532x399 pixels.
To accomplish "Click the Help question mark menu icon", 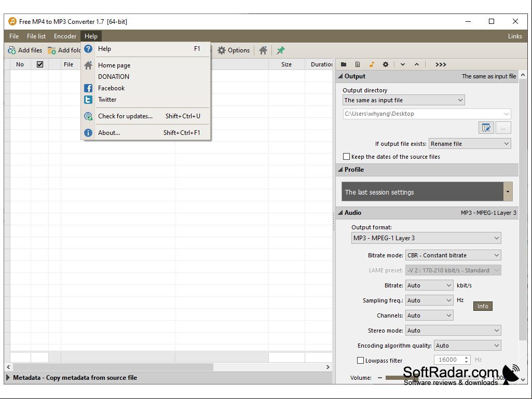I will pos(88,49).
